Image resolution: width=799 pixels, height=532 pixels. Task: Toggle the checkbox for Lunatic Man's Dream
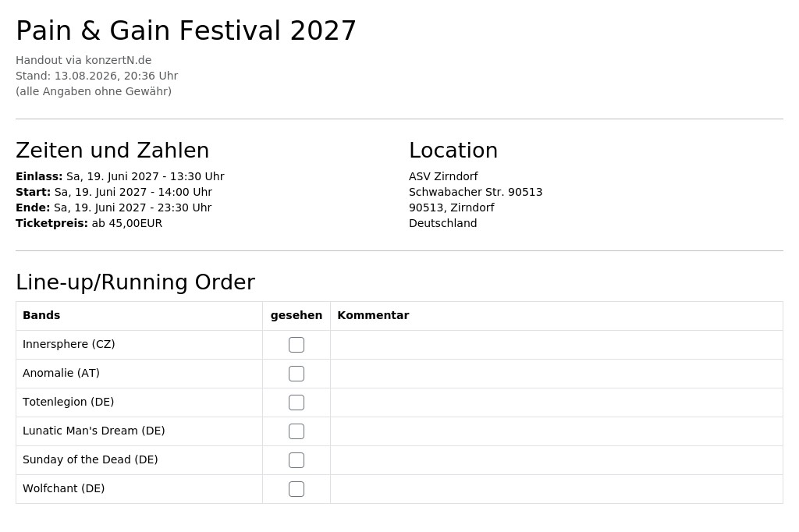tap(296, 431)
